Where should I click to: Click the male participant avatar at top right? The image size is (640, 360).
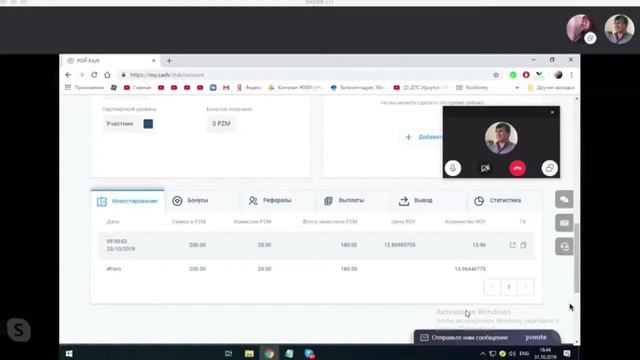coord(619,29)
